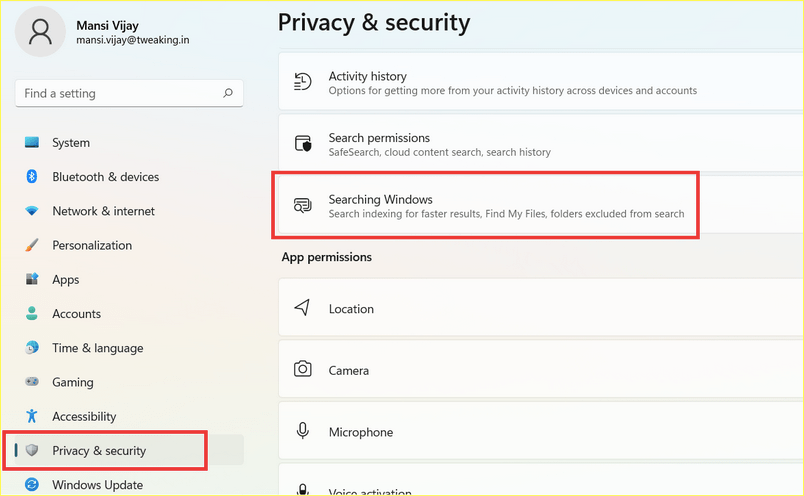The height and width of the screenshot is (496, 804).
Task: Click the Network wifi icon
Action: tap(32, 211)
